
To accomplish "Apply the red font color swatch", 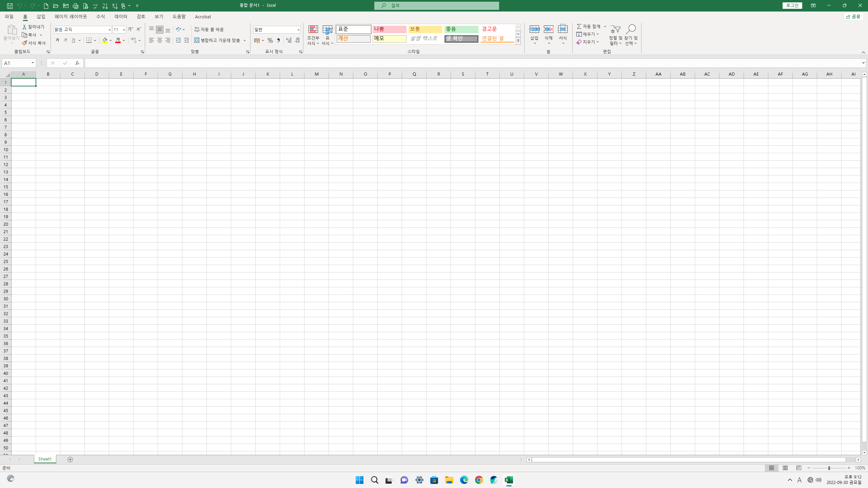I will pyautogui.click(x=118, y=40).
